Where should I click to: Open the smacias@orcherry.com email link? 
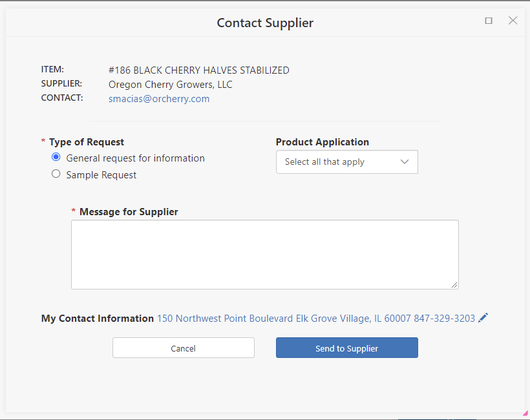[x=159, y=99]
